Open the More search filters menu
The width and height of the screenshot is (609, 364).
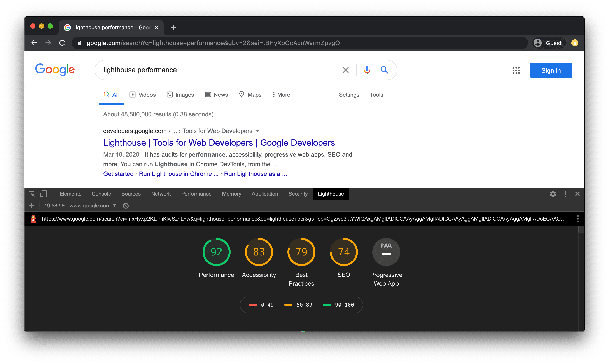pyautogui.click(x=281, y=95)
